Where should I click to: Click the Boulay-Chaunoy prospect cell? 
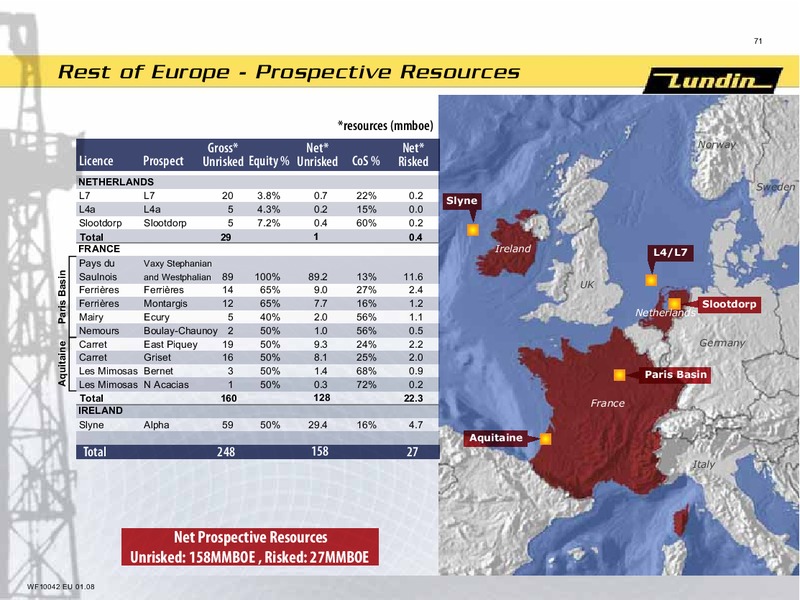[181, 331]
